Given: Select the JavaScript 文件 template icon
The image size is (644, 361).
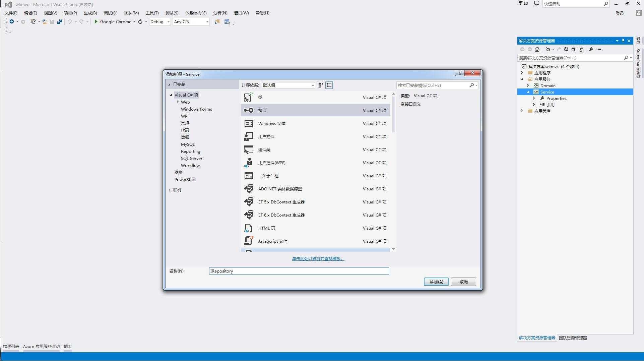Looking at the screenshot, I should click(249, 241).
